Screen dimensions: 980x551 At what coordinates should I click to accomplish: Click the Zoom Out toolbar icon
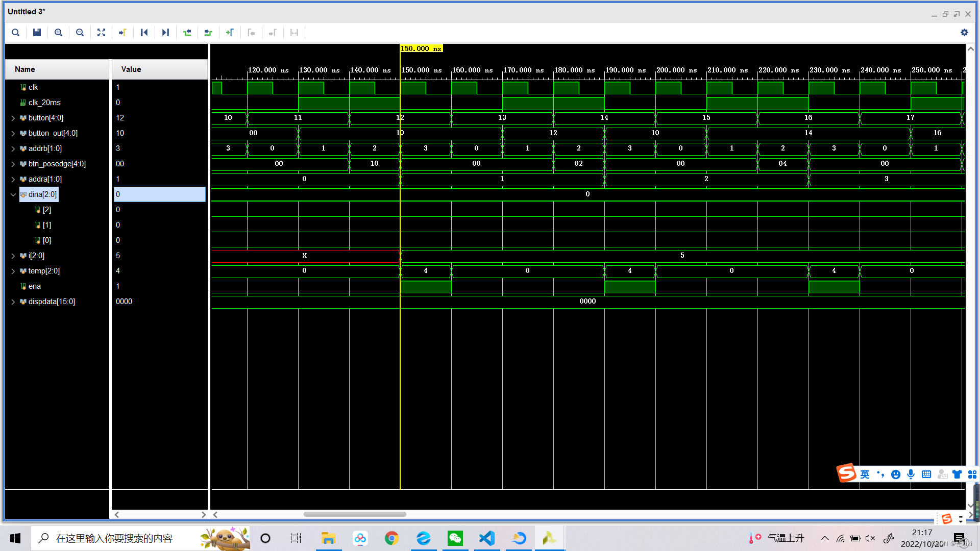(80, 33)
